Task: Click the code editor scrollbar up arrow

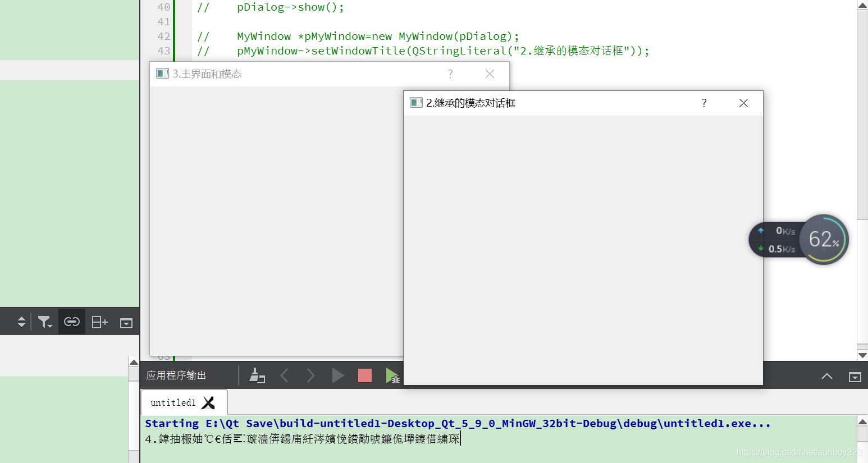Action: [862, 5]
